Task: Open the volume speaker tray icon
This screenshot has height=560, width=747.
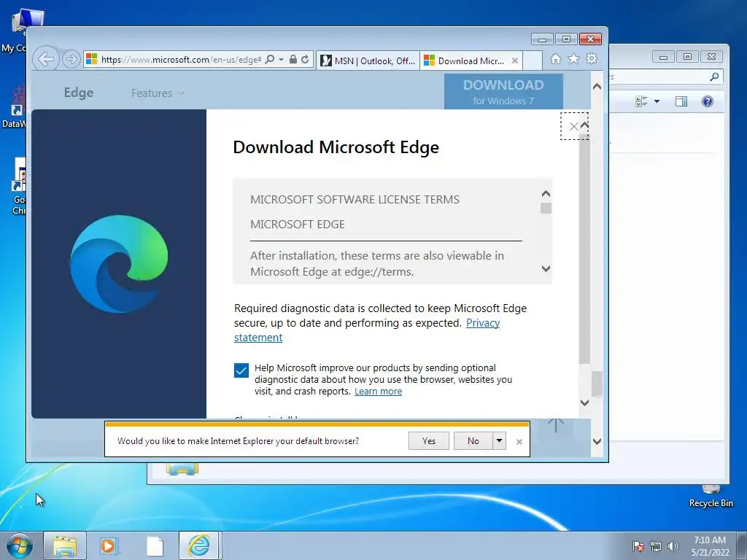Action: [x=673, y=546]
